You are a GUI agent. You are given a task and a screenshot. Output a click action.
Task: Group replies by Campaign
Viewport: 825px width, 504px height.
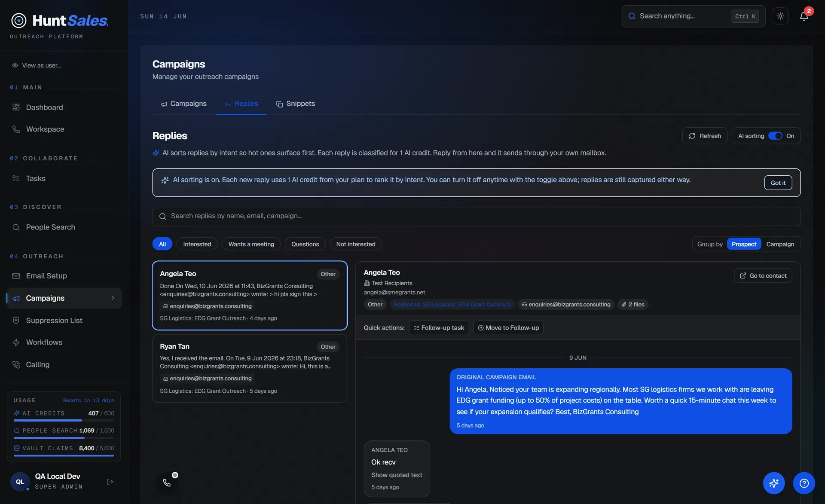point(780,244)
